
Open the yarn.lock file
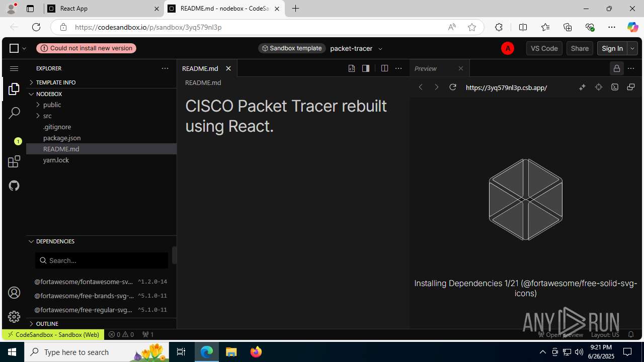click(101, 160)
